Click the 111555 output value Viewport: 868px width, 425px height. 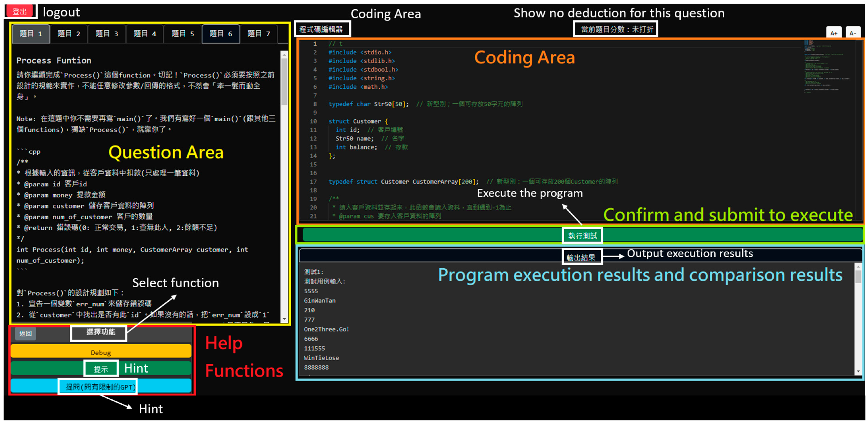coord(314,348)
